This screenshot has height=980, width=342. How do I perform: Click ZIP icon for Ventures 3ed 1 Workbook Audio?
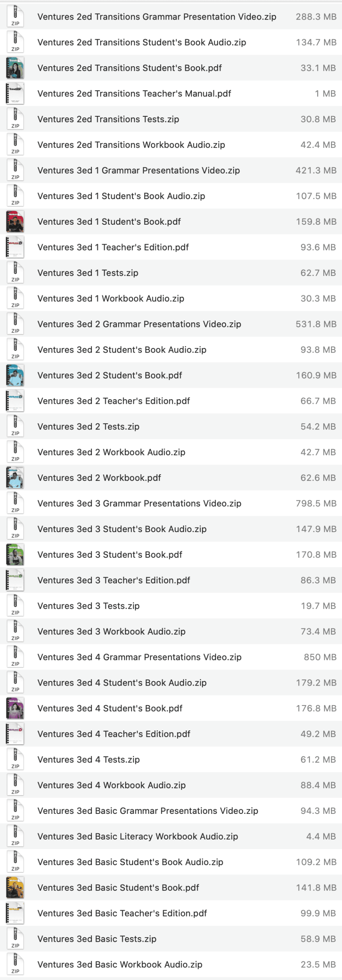(x=15, y=299)
